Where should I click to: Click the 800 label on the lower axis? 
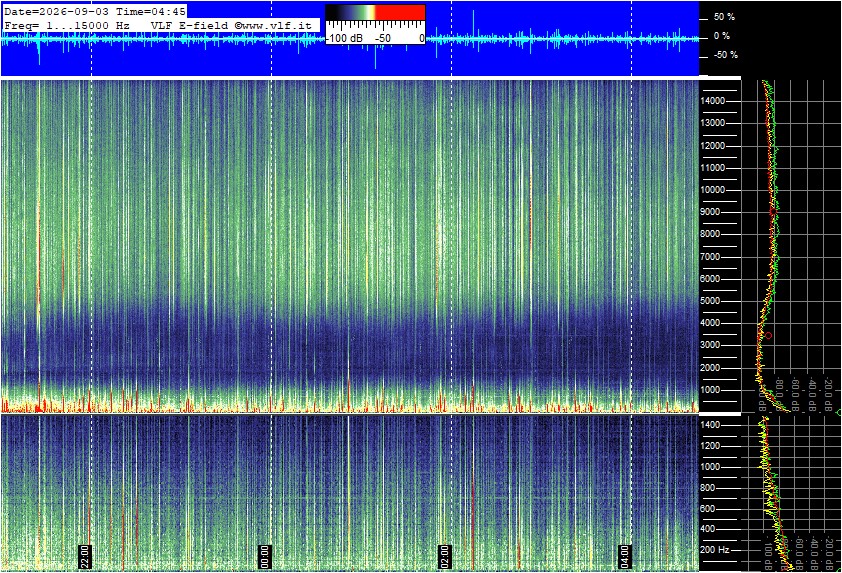(x=708, y=488)
